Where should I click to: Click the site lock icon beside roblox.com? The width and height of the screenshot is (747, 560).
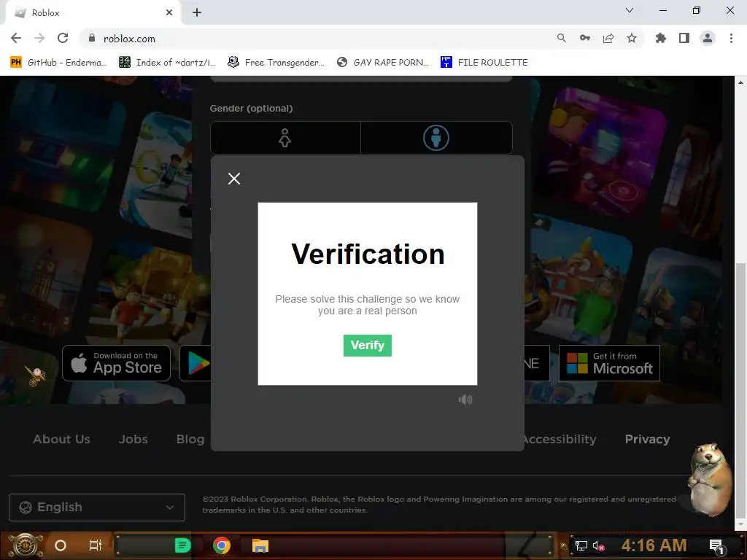pos(92,38)
